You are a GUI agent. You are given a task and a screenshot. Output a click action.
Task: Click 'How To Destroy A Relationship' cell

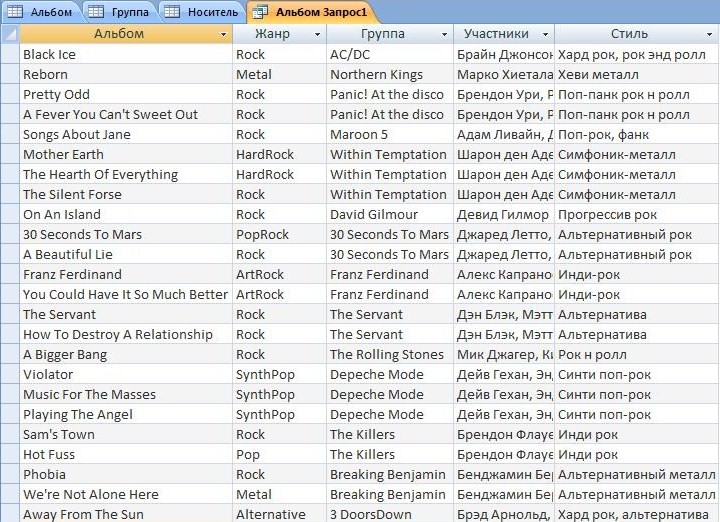pyautogui.click(x=126, y=334)
